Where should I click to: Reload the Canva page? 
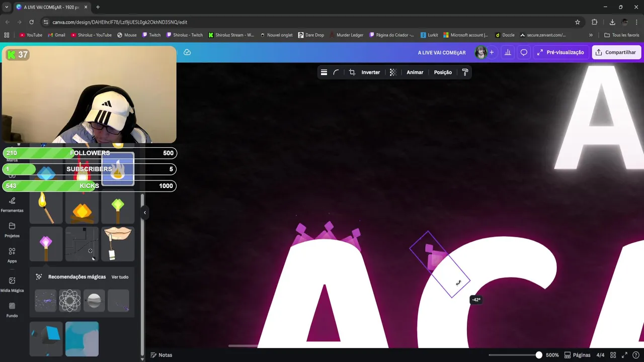click(31, 22)
